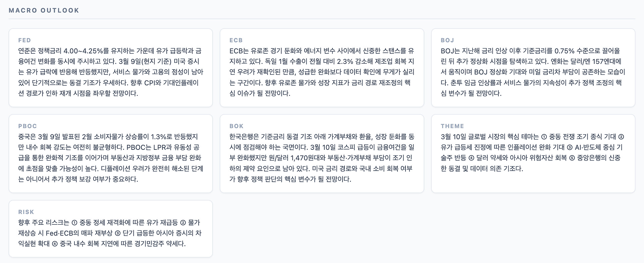Open the THEME card heading
The width and height of the screenshot is (644, 263).
[452, 126]
